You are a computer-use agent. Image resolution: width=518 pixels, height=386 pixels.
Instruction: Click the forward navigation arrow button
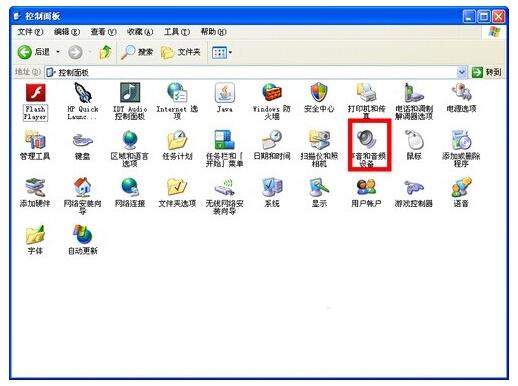click(75, 52)
